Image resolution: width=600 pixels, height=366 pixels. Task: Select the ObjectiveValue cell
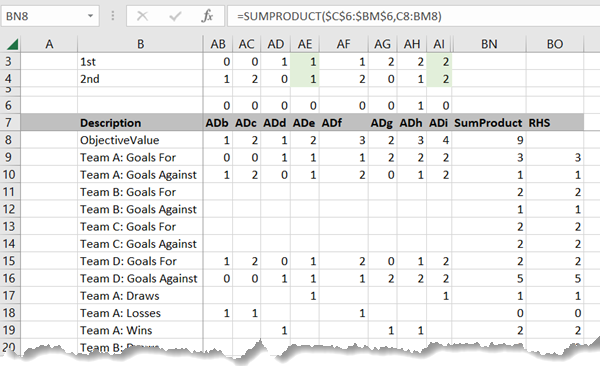pos(140,140)
